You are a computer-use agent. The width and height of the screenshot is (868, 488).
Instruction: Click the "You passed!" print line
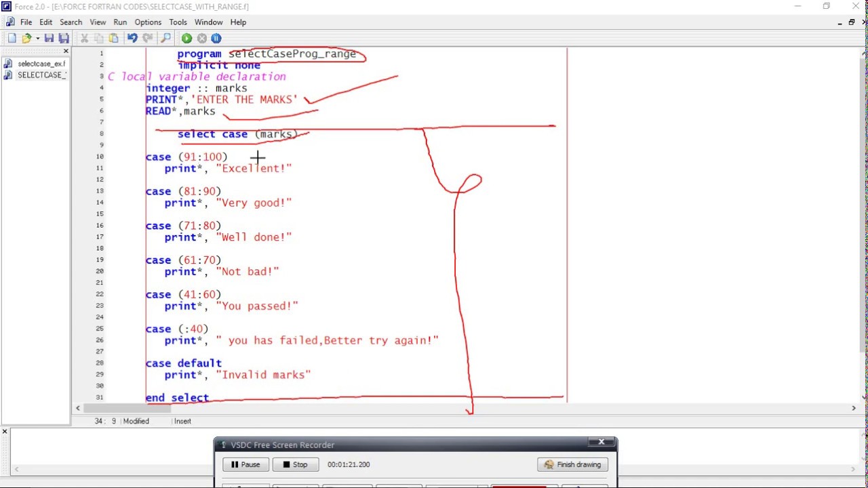pyautogui.click(x=231, y=306)
